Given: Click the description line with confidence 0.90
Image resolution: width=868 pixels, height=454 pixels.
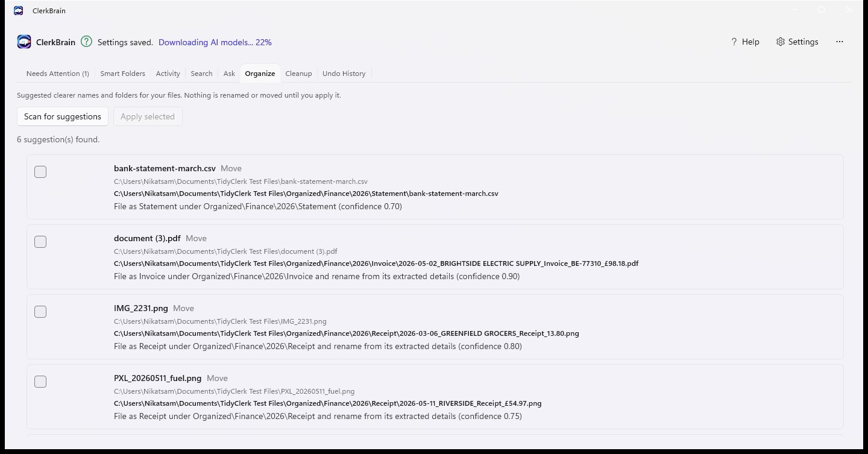Looking at the screenshot, I should click(x=316, y=276).
